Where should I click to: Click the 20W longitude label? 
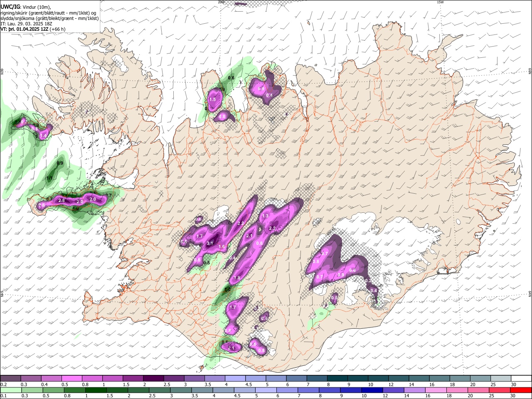[x=221, y=2]
